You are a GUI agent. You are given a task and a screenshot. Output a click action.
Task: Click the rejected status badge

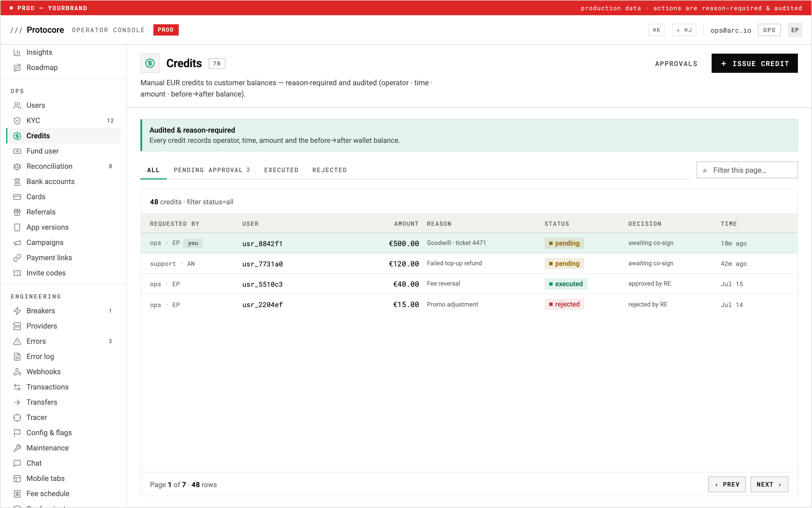564,305
